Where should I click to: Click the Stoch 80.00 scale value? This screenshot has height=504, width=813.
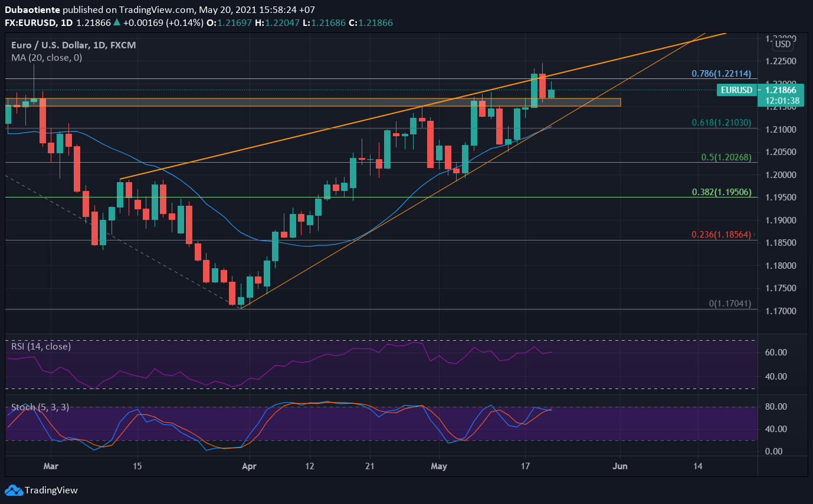point(776,407)
